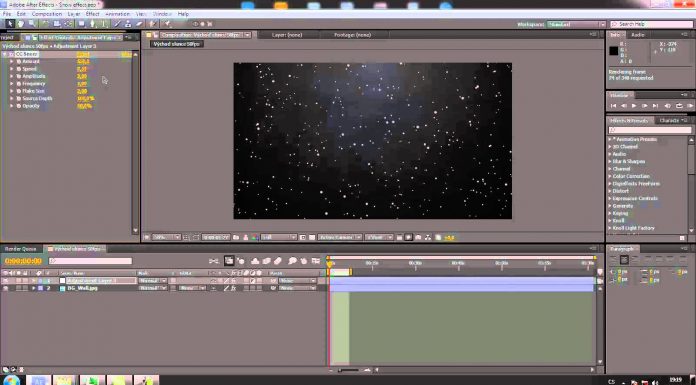Click the Draft 3D timeline button

coord(241,261)
